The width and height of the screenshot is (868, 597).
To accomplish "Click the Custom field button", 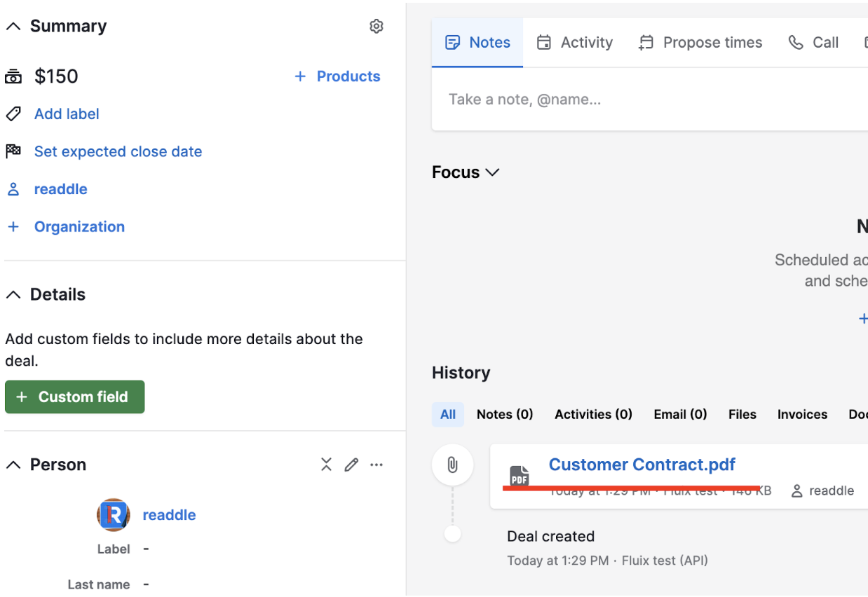I will tap(74, 397).
